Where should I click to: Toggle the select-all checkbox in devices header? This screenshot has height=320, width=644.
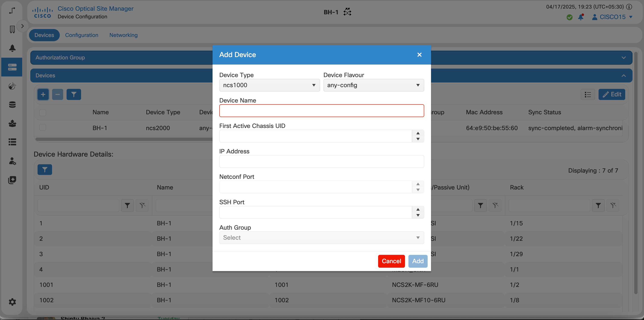43,113
